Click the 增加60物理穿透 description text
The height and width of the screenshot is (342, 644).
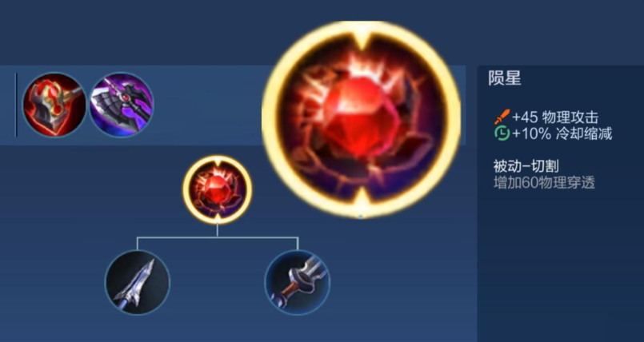click(x=544, y=183)
